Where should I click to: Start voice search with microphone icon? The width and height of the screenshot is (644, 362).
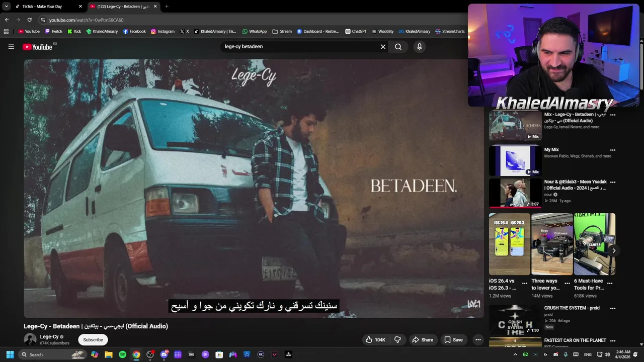pyautogui.click(x=419, y=47)
